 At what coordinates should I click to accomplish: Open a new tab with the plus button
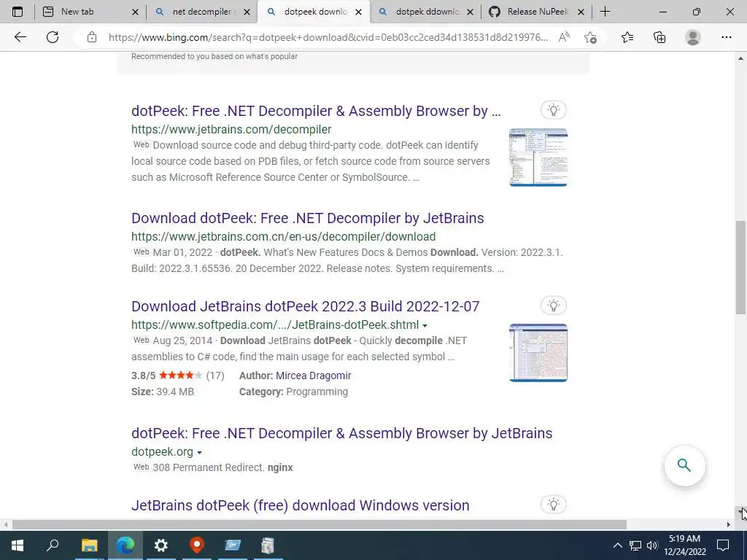point(605,12)
